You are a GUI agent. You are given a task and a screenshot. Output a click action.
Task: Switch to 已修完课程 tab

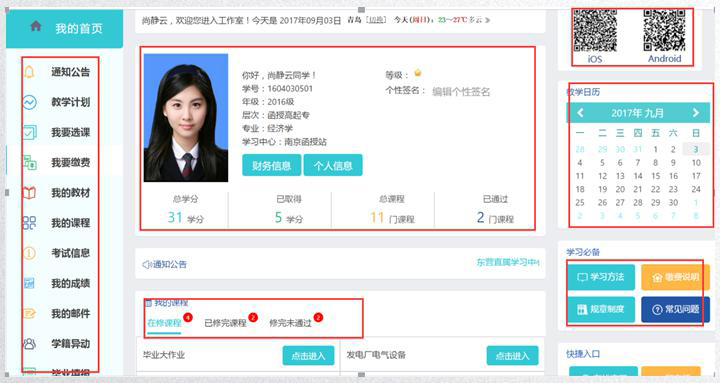pyautogui.click(x=225, y=323)
